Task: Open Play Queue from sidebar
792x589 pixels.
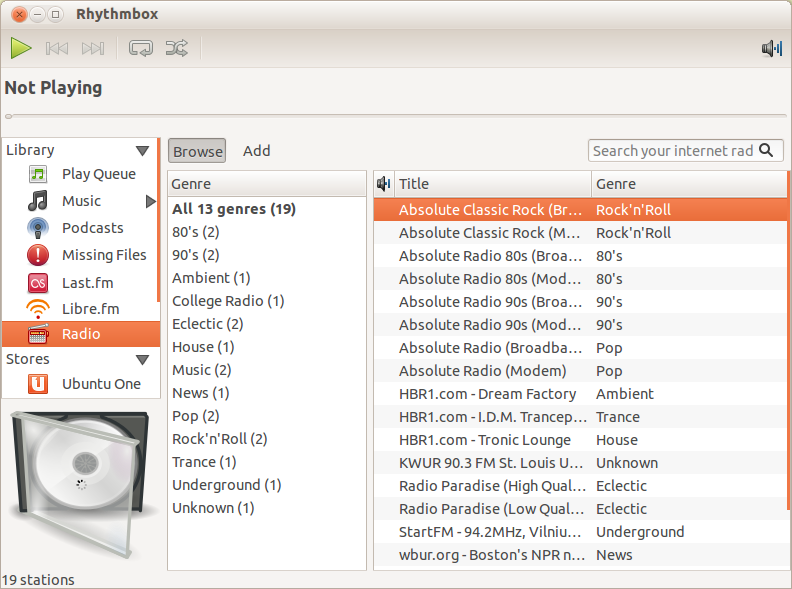Action: (x=98, y=174)
